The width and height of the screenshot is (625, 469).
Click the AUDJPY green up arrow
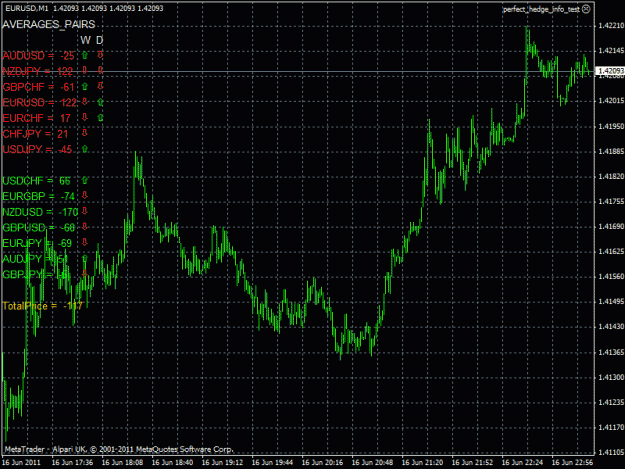pos(85,258)
